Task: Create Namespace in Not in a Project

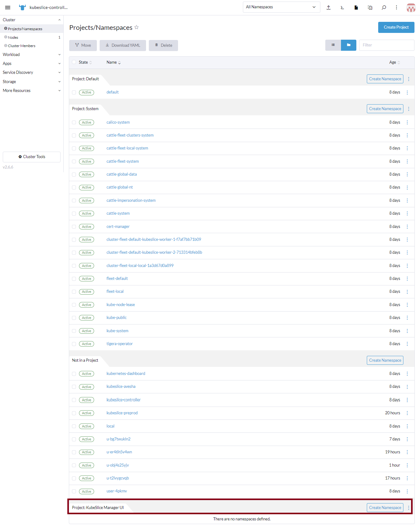Action: tap(385, 360)
